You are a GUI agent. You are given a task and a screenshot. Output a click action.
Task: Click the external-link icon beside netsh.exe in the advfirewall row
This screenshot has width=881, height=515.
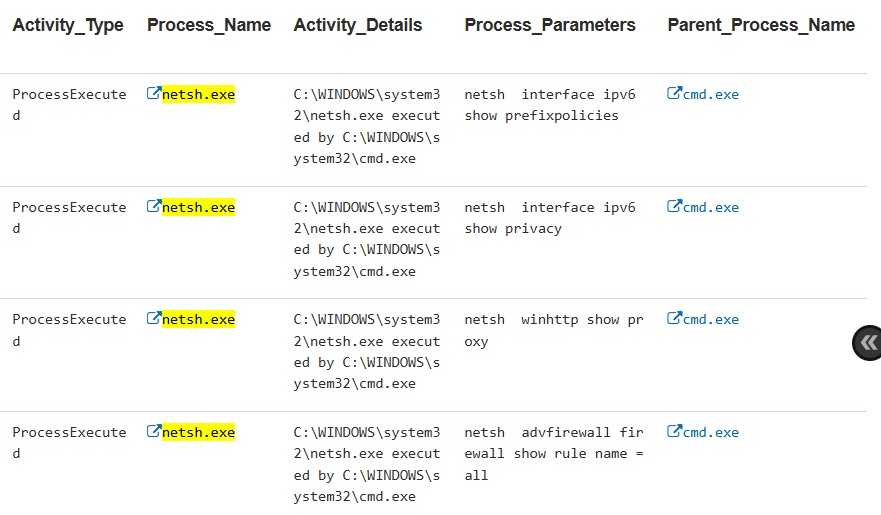point(154,432)
